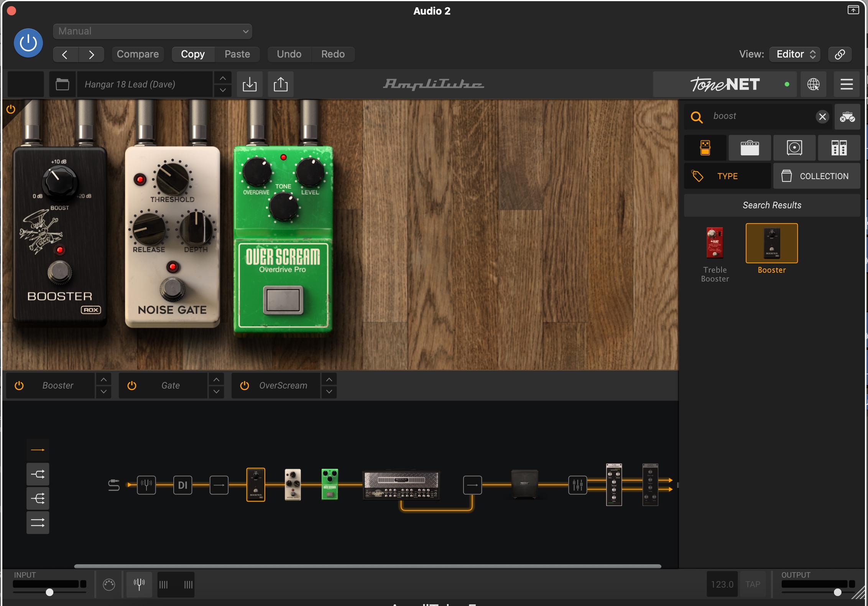868x606 pixels.
Task: Click the mixer block in signal chain
Action: pos(577,485)
